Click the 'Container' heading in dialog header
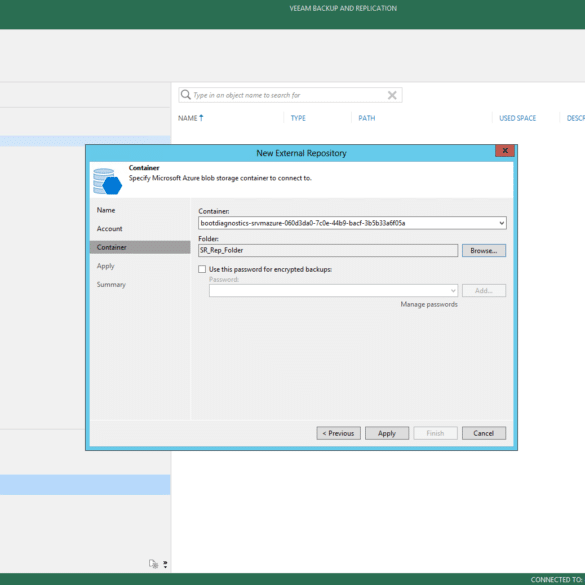The width and height of the screenshot is (585, 585). [x=144, y=168]
